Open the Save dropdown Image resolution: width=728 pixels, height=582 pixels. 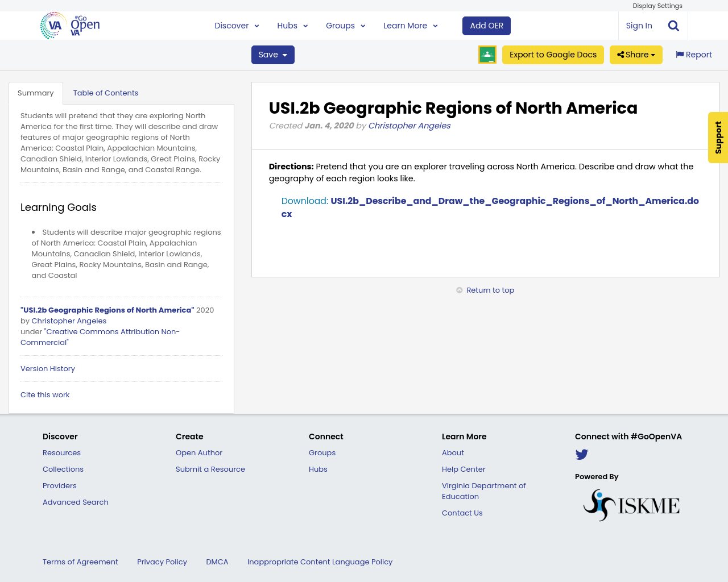(272, 55)
